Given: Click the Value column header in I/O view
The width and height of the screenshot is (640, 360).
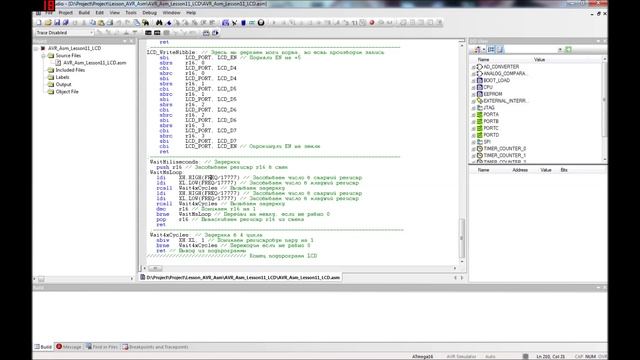Looking at the screenshot, I should (540, 60).
